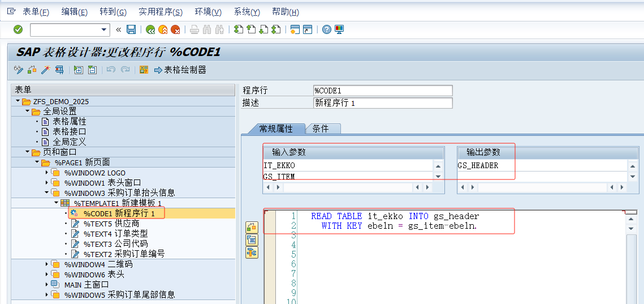Click the 程序行 name input field
This screenshot has width=644, height=304.
(x=383, y=91)
